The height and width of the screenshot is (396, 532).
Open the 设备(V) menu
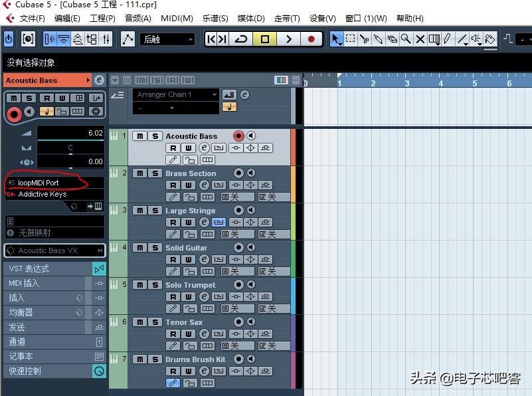click(322, 19)
